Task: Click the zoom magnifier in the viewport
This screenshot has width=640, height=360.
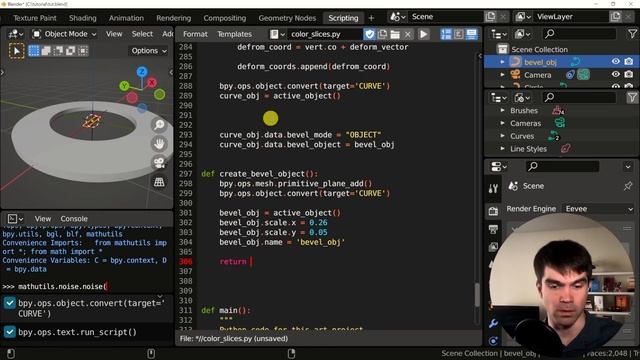Action: (159, 125)
